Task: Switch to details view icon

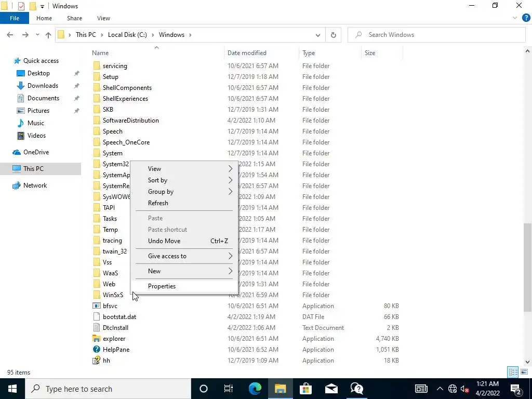Action: [x=513, y=372]
